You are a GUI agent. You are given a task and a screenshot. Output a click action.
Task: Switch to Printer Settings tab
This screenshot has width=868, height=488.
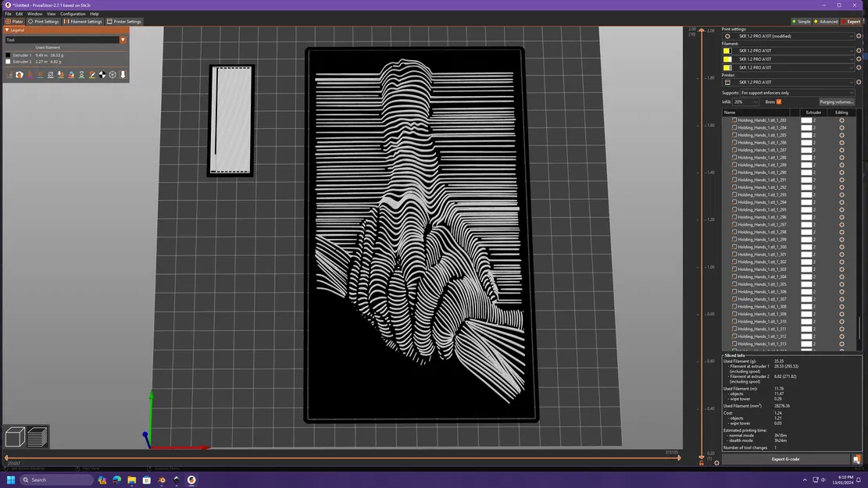click(x=124, y=22)
